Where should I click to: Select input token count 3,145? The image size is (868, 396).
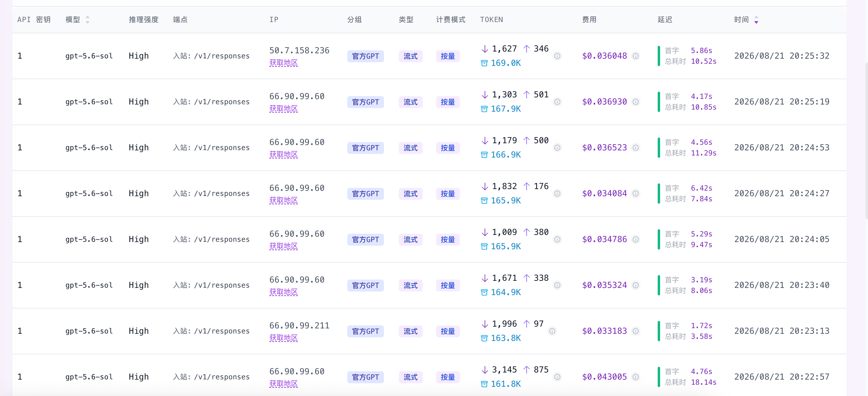click(504, 370)
